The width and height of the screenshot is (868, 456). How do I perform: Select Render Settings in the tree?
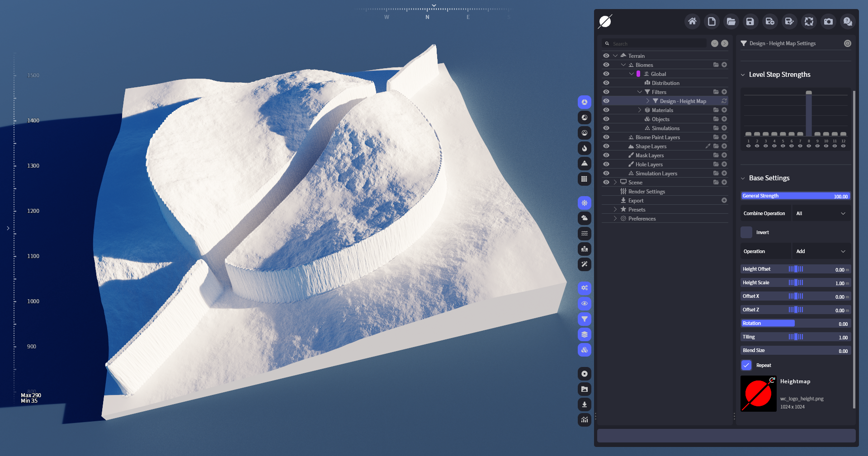coord(646,192)
